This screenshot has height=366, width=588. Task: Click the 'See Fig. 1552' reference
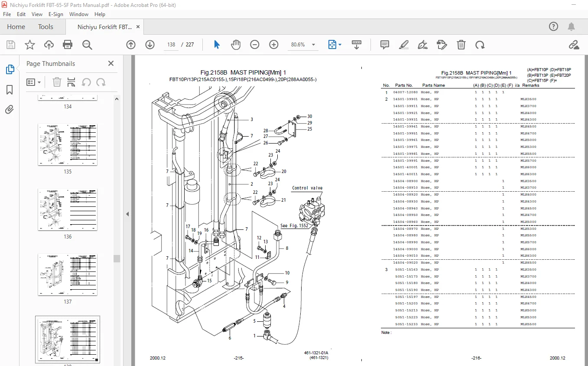[x=294, y=226]
